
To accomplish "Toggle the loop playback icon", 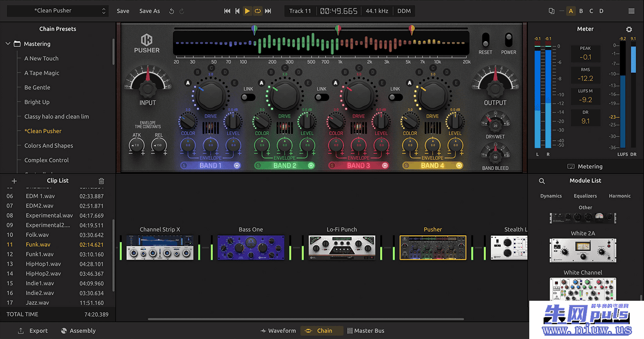I will pos(258,11).
